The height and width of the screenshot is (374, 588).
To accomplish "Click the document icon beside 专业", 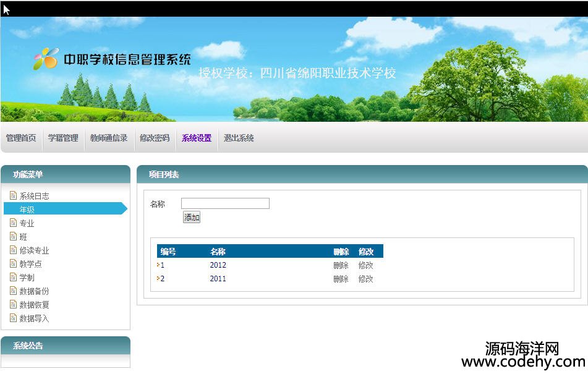I will tap(13, 223).
